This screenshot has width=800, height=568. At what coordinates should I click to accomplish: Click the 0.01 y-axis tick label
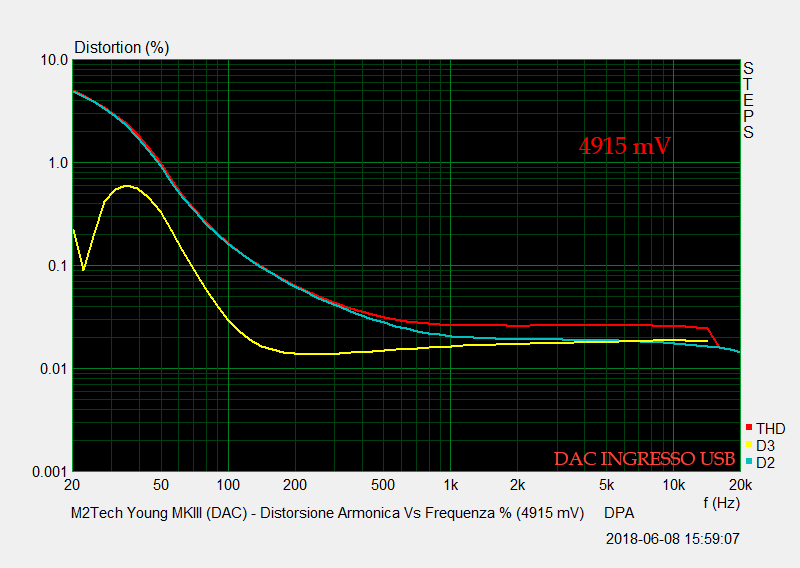pyautogui.click(x=54, y=368)
